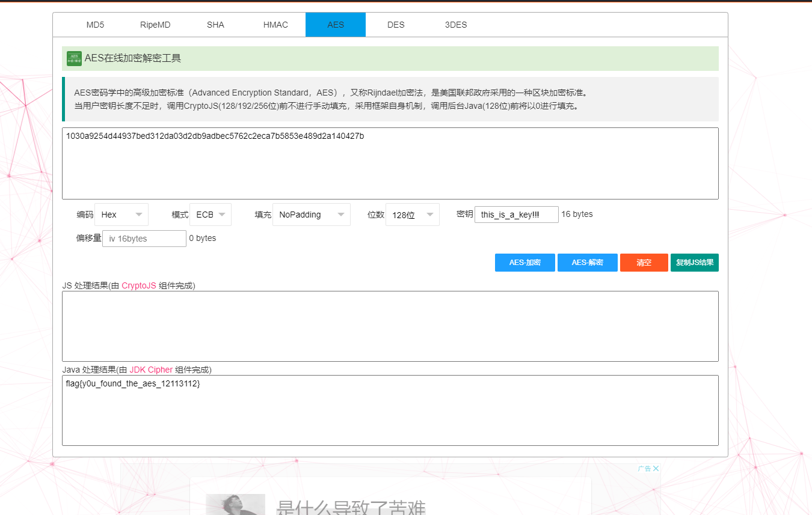Focus the key field containing this_is_a_key!!!
Viewport: 812px width, 515px height.
point(517,215)
